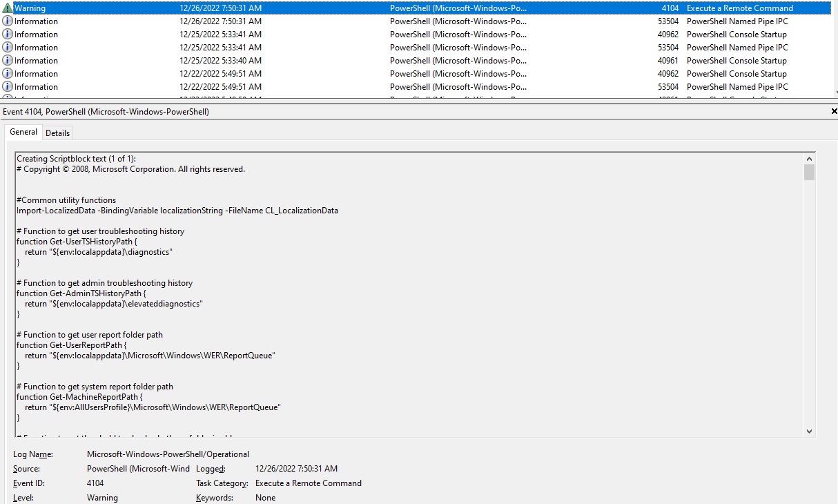
Task: Click the Level value Warning in the footer
Action: [102, 498]
